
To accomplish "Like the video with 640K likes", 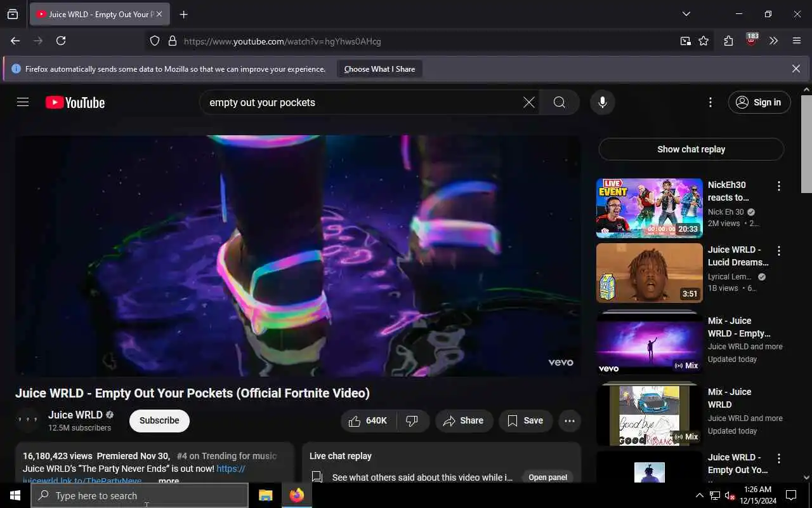I will (x=369, y=420).
